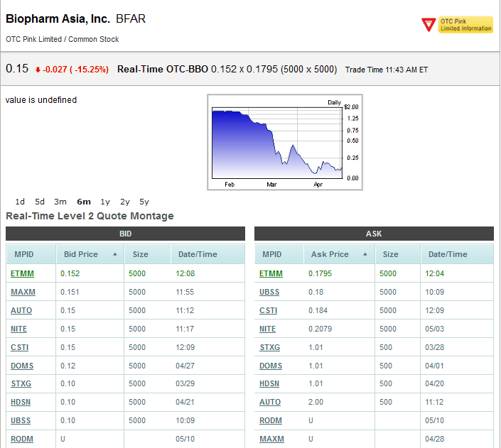Click the ask-side Date/Time column header
Viewport: 501px width, 448px height.
click(448, 254)
